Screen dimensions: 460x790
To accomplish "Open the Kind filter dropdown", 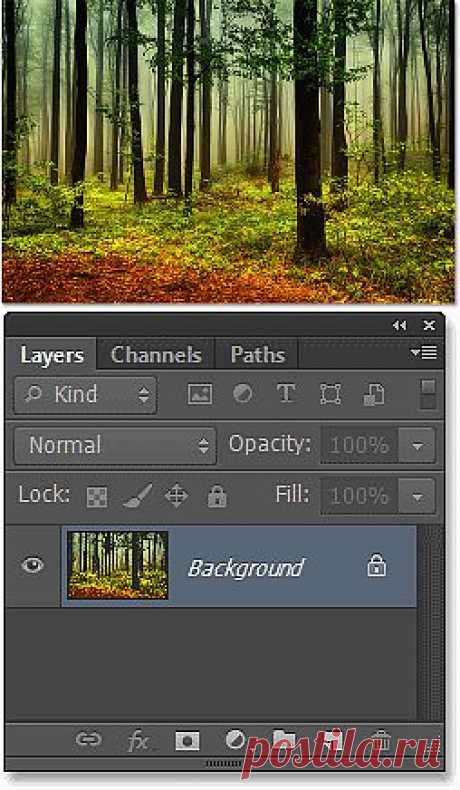I will tap(85, 394).
